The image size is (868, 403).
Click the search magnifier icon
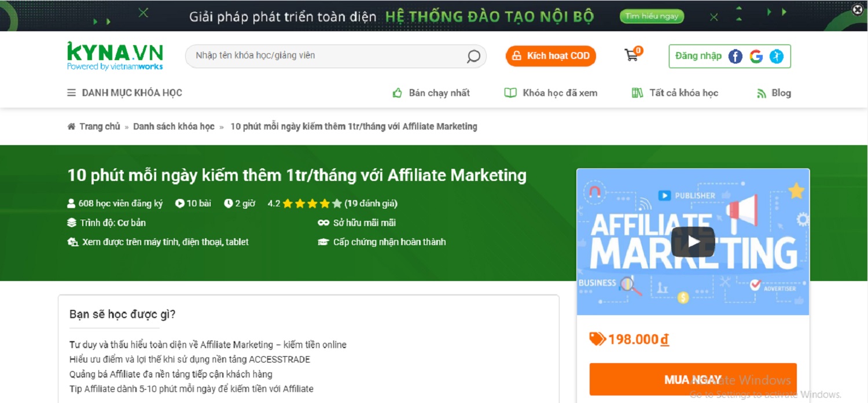coord(473,56)
